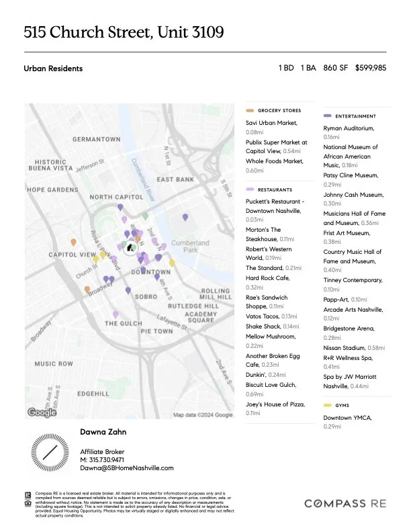Image resolution: width=411 pixels, height=532 pixels.
Task: Click the 515 Church Street, Unit 3109 title
Action: click(x=124, y=32)
